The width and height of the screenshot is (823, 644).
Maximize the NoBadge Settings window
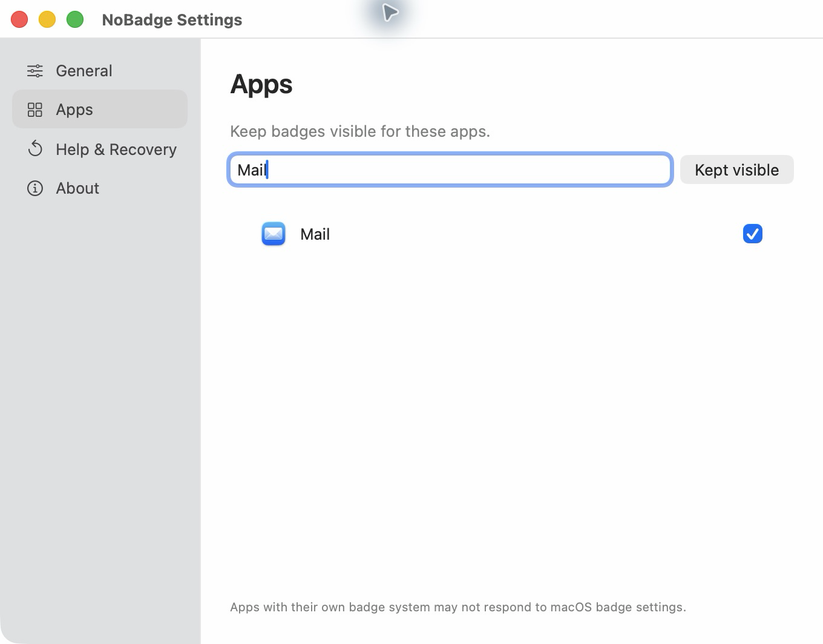pyautogui.click(x=75, y=19)
